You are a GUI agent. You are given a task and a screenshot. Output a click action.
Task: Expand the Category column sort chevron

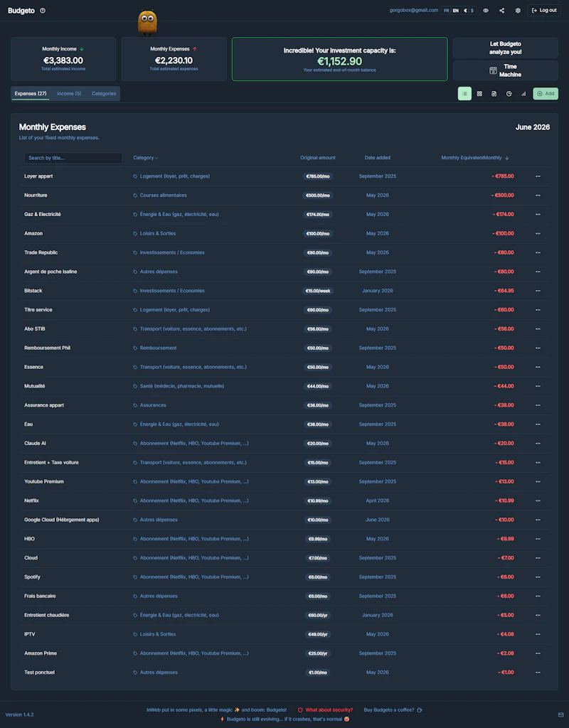tap(156, 159)
